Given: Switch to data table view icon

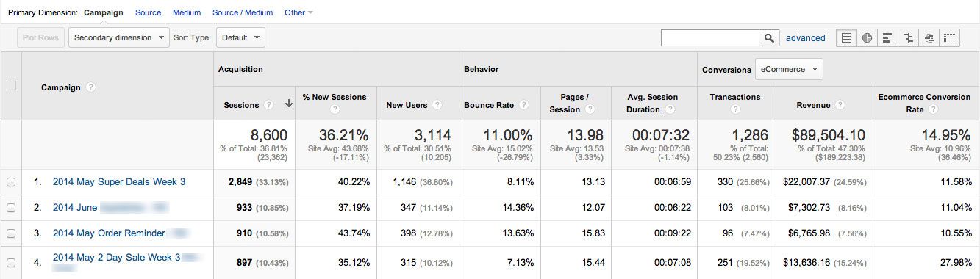Looking at the screenshot, I should [846, 38].
